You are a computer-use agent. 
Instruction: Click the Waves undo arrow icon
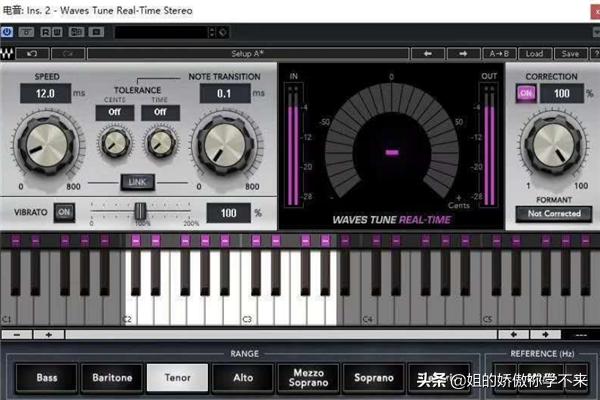tap(33, 53)
